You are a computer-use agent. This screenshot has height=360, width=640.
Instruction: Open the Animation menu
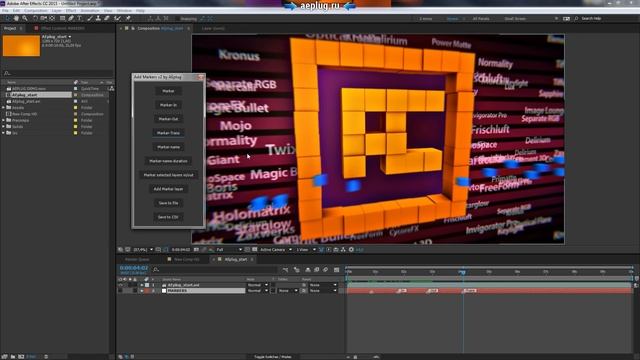[x=90, y=11]
